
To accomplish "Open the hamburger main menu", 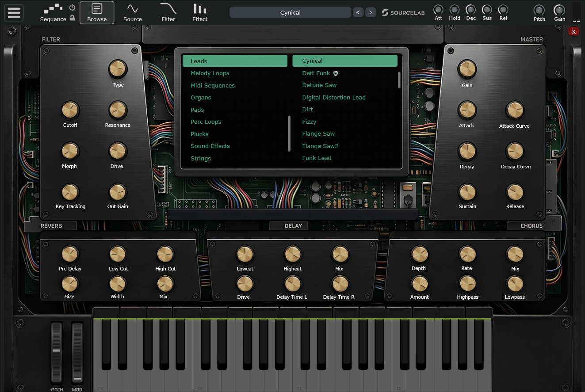I will pyautogui.click(x=14, y=12).
